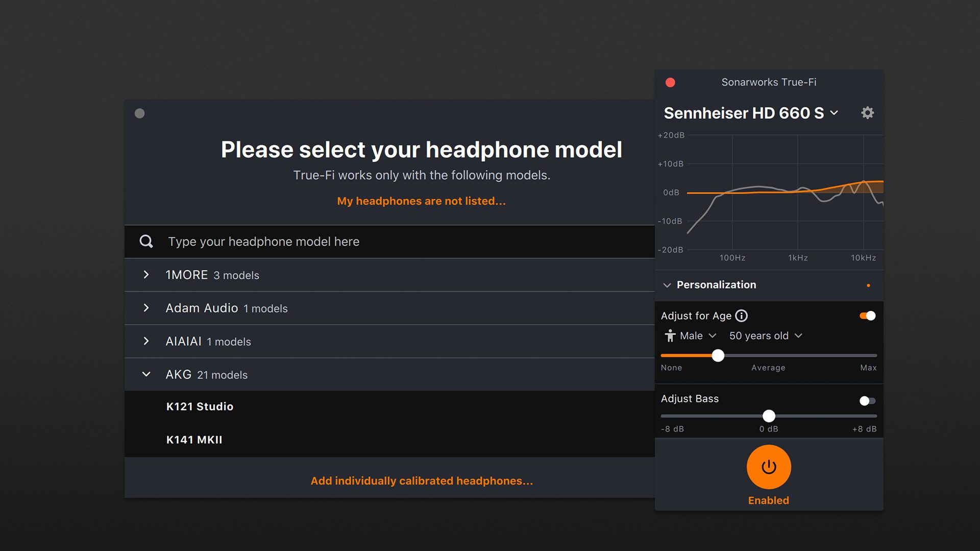
Task: Collapse the AKG brand list
Action: tap(146, 374)
